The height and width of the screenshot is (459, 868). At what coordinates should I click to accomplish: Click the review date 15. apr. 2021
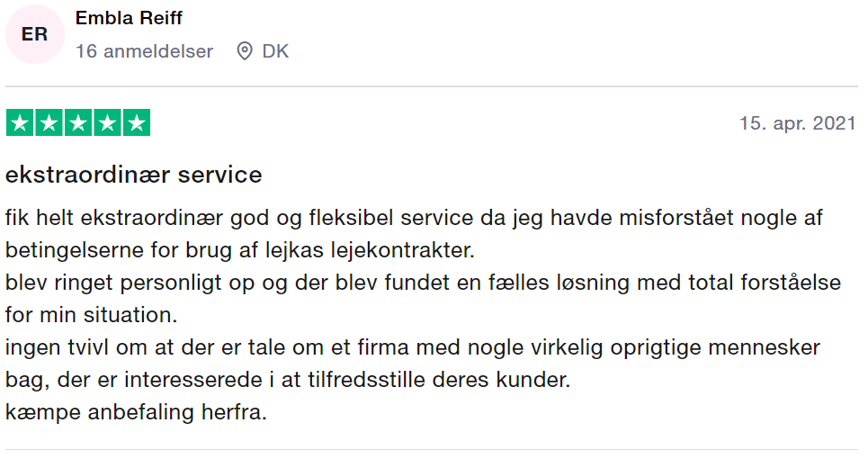[798, 123]
